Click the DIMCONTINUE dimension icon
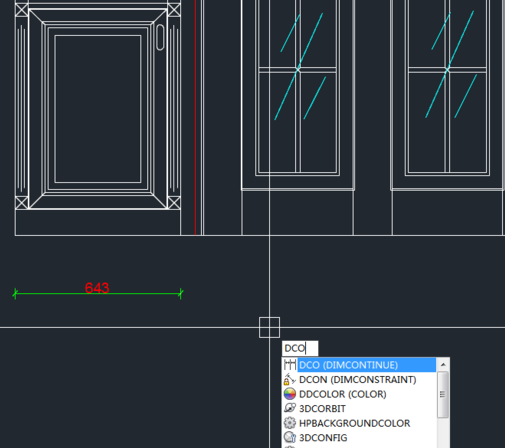This screenshot has height=448, width=505. coord(290,365)
